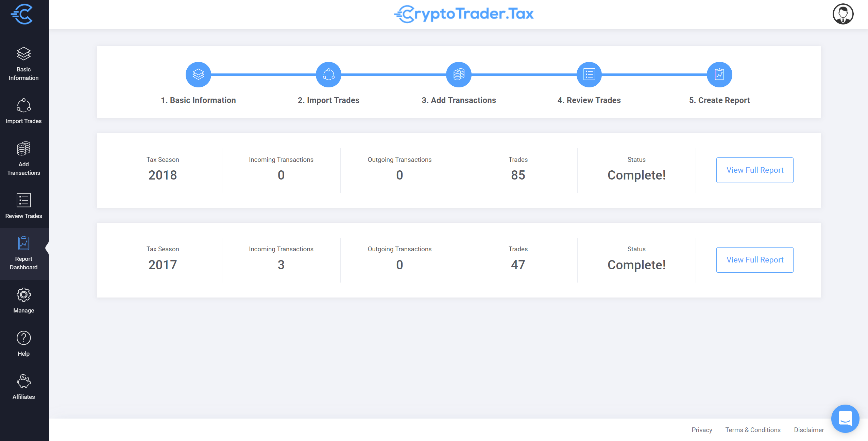Screen dimensions: 868x441
Task: Select Report Dashboard in the sidebar
Action: tap(23, 254)
